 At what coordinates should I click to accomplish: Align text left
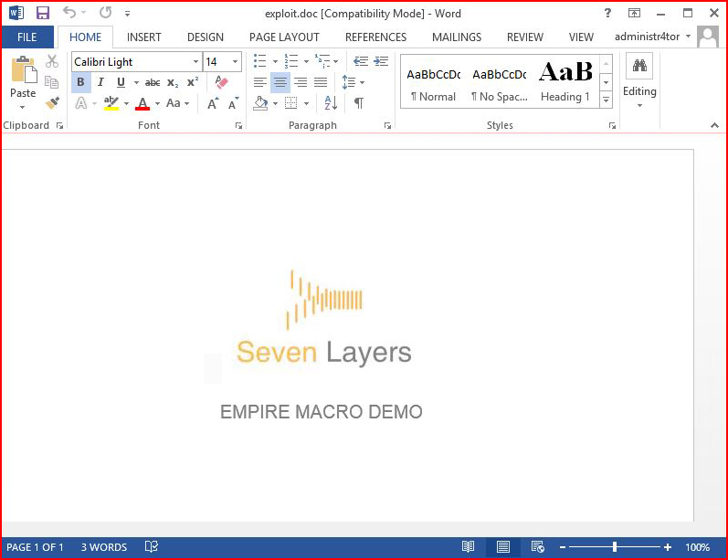coord(260,82)
